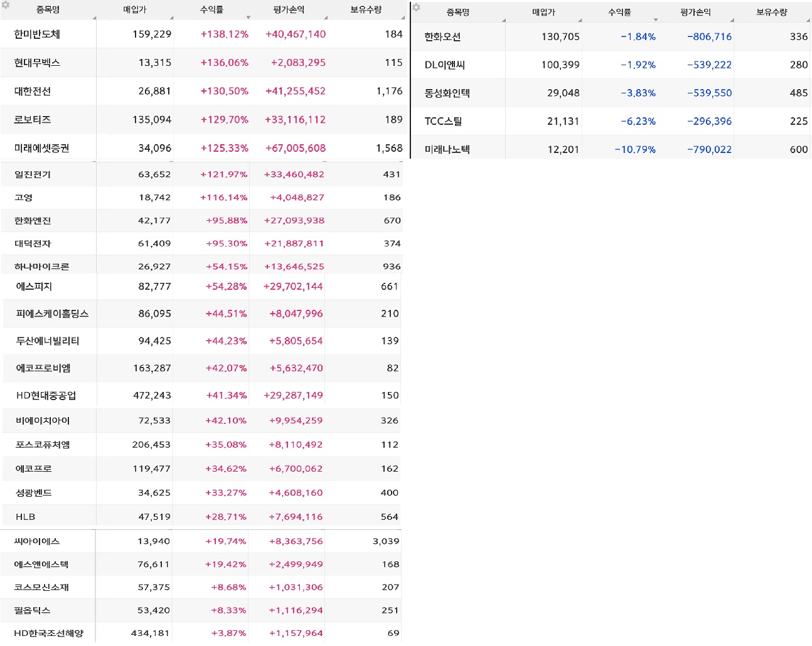Select the 고영 stock name
The width and height of the screenshot is (812, 646).
click(24, 198)
